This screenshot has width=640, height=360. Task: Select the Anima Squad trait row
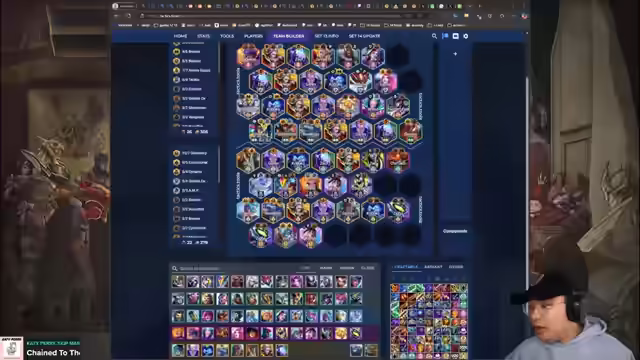tap(192, 70)
